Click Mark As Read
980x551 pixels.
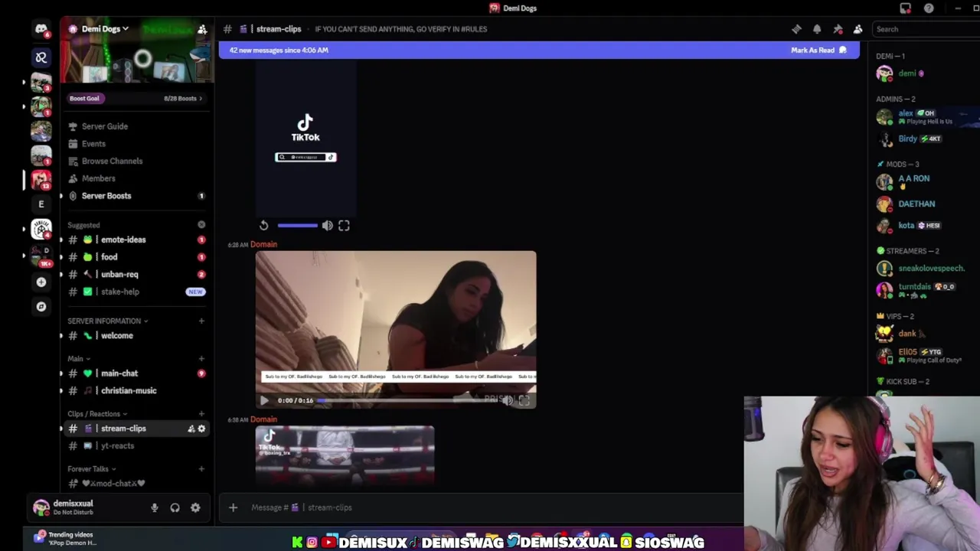(818, 51)
